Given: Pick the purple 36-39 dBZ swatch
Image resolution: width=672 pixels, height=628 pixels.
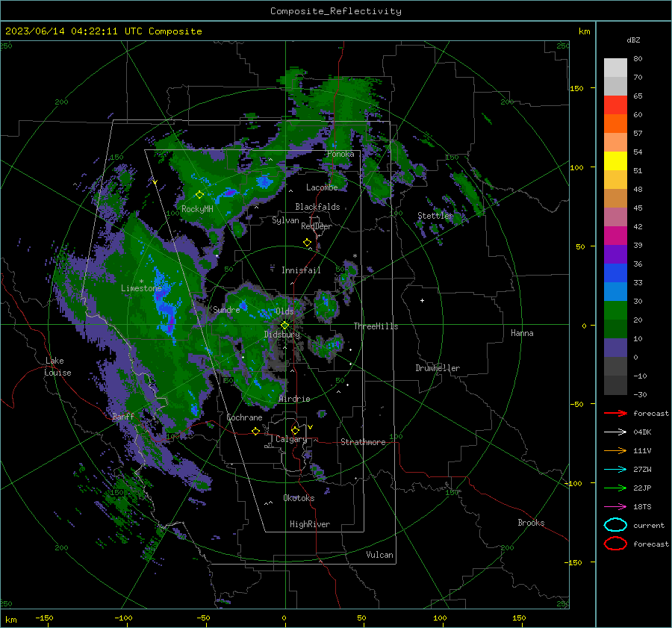Looking at the screenshot, I should click(615, 254).
